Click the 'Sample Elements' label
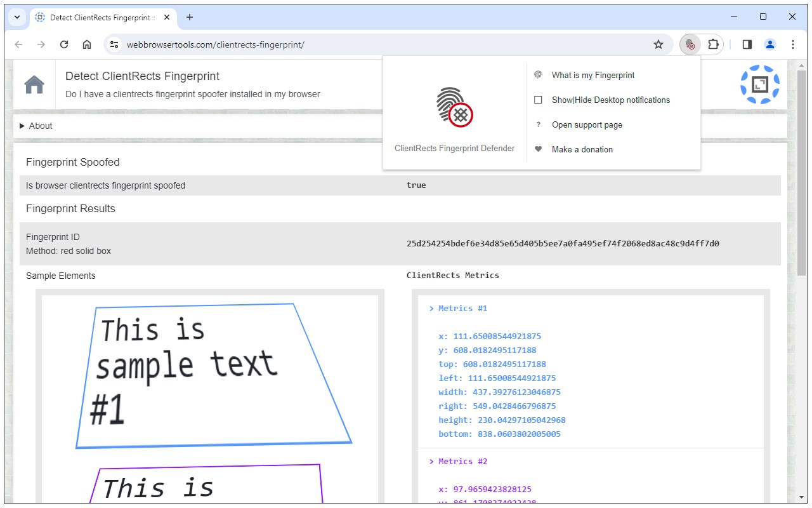 coord(61,276)
